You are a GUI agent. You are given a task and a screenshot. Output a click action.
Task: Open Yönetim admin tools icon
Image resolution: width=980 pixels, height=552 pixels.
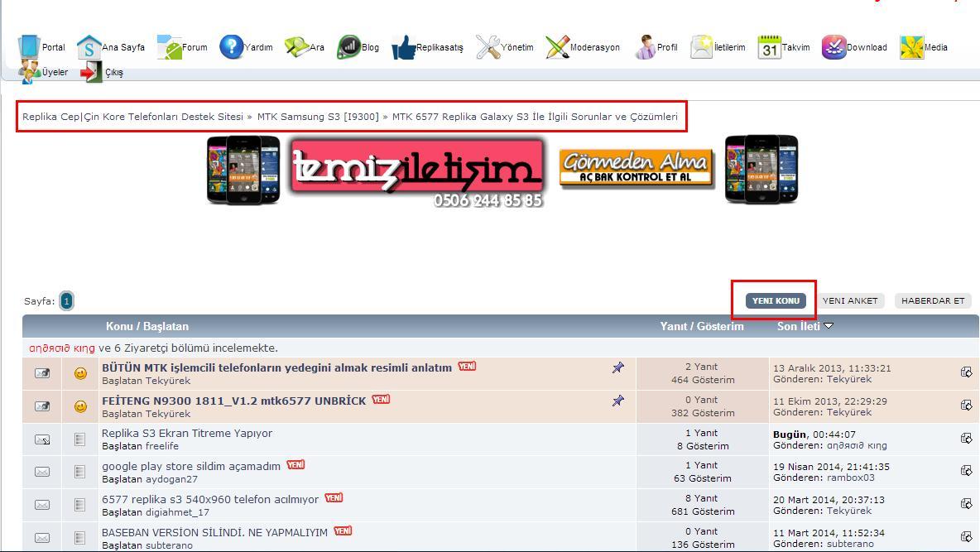(488, 47)
